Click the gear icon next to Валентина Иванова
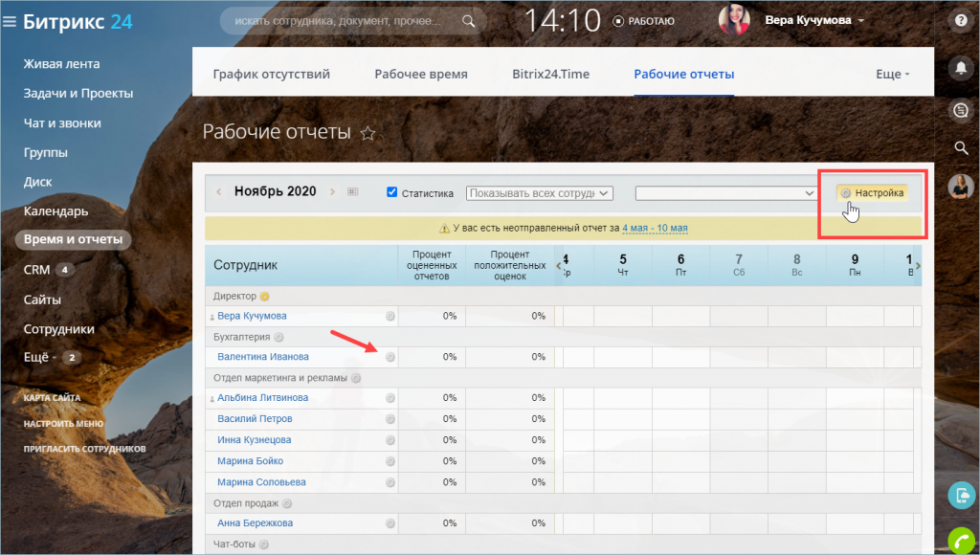The width and height of the screenshot is (980, 555). click(390, 357)
